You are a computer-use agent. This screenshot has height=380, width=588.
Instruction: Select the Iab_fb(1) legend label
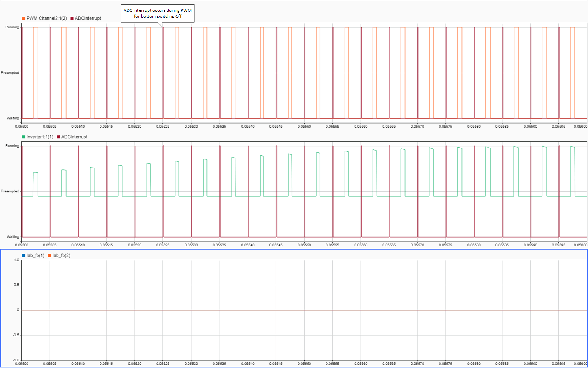(x=36, y=256)
